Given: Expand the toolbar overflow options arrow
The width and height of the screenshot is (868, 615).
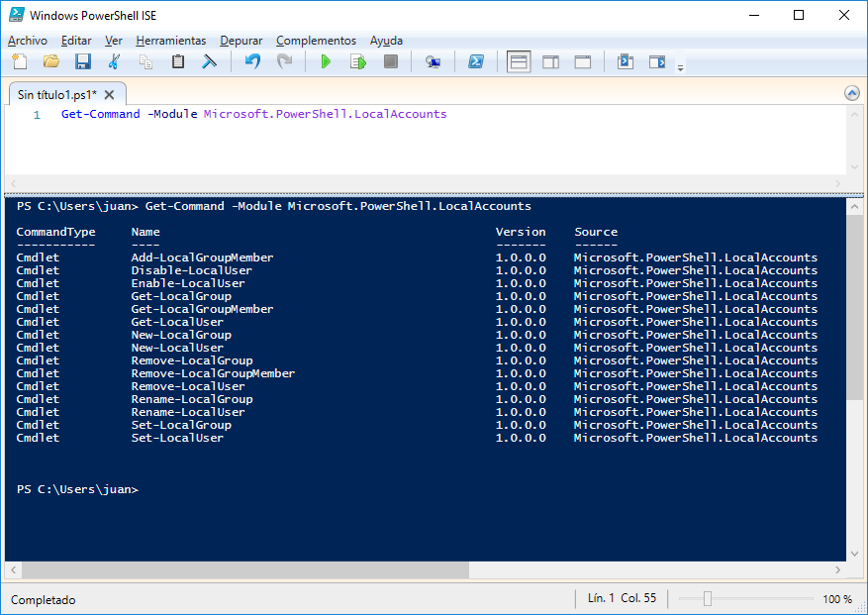Looking at the screenshot, I should tap(680, 67).
